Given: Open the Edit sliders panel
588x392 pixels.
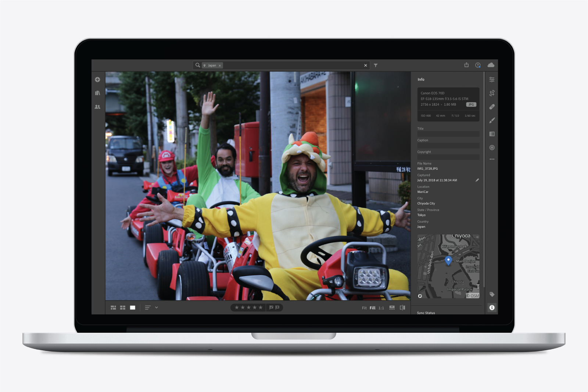Looking at the screenshot, I should (492, 79).
